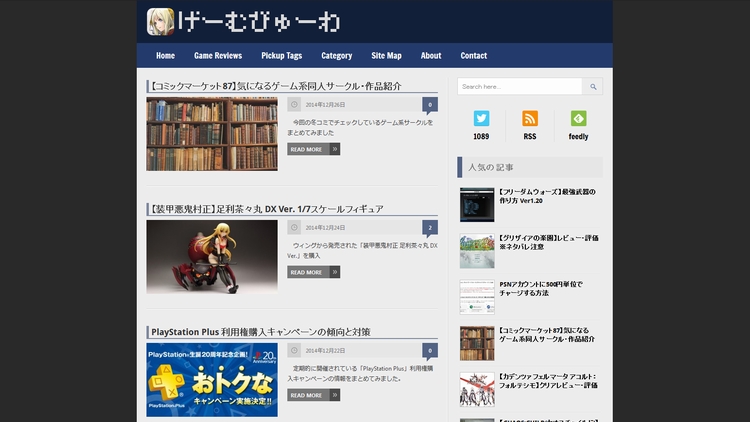The height and width of the screenshot is (422, 750).
Task: Click the 人気の記事 section heading
Action: pos(491,167)
